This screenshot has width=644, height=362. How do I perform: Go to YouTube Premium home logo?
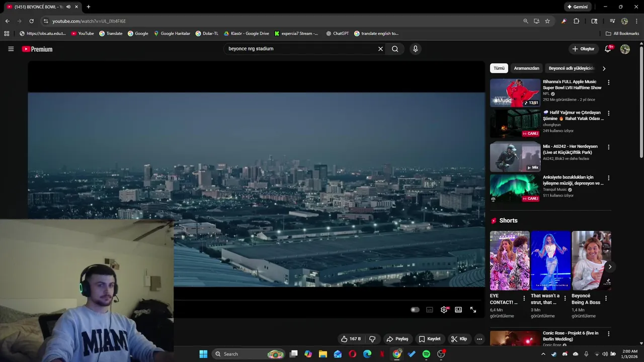(37, 49)
